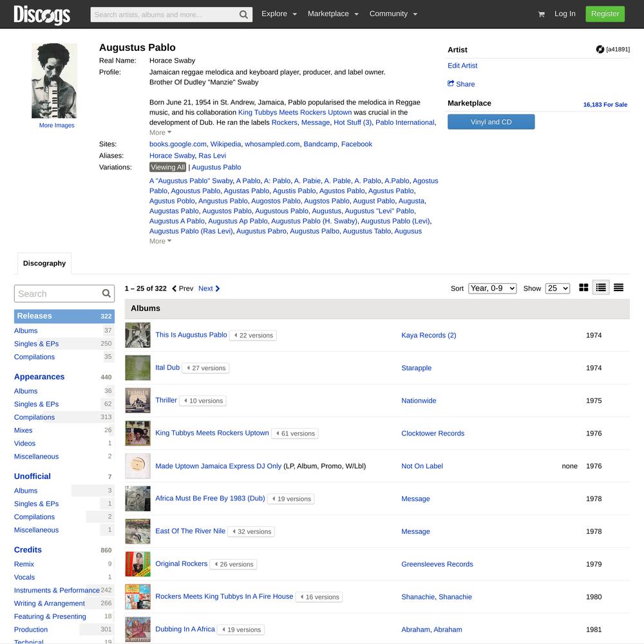Open Appearances section heading
This screenshot has height=644, width=644.
click(x=39, y=377)
